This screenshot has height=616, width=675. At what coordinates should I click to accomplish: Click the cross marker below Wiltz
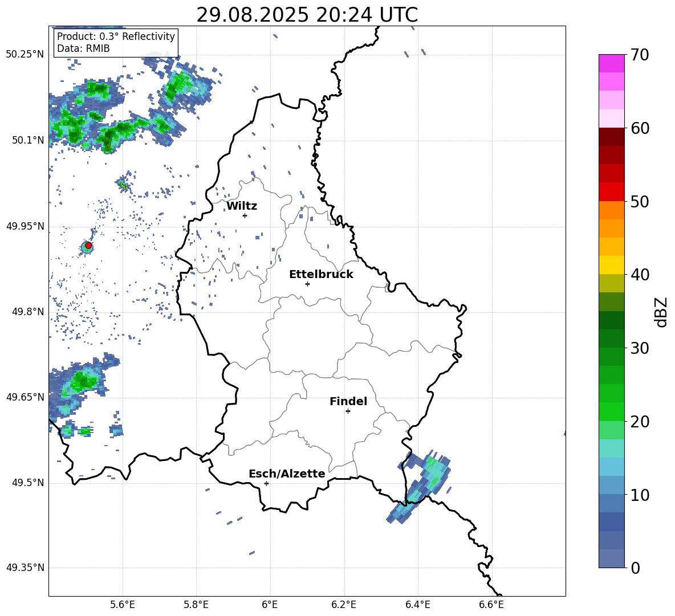tap(245, 215)
